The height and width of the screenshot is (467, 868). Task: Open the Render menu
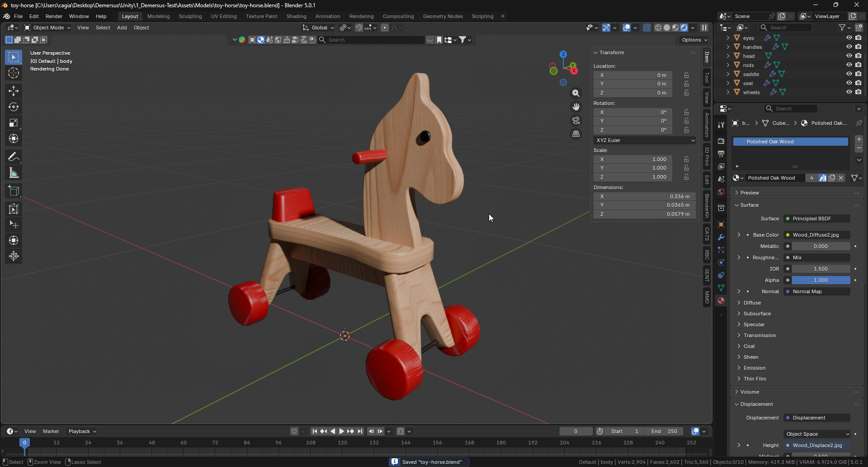(x=54, y=16)
